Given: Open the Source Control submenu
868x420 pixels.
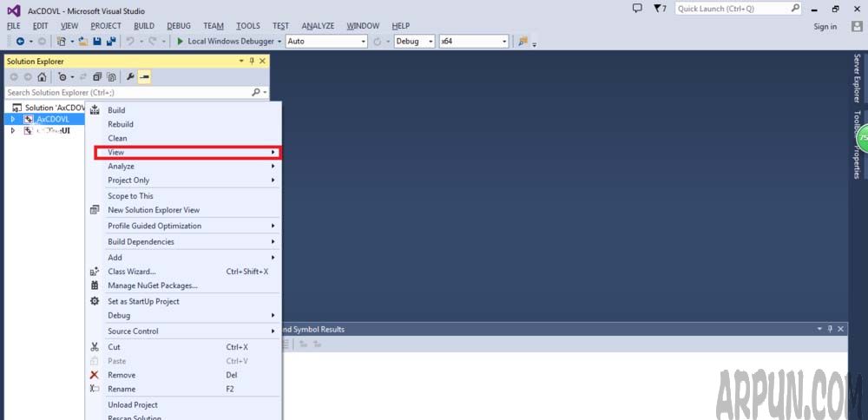Looking at the screenshot, I should point(184,331).
